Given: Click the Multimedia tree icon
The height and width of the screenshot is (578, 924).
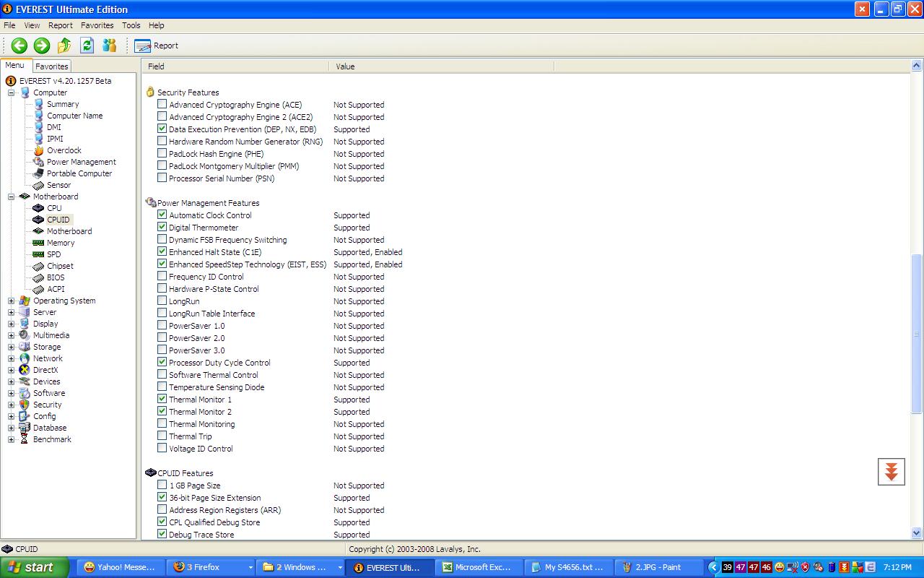Looking at the screenshot, I should click(x=25, y=335).
